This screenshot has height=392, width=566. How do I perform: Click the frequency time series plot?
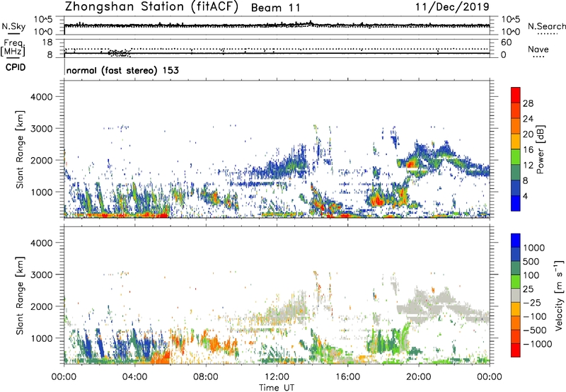[277, 48]
